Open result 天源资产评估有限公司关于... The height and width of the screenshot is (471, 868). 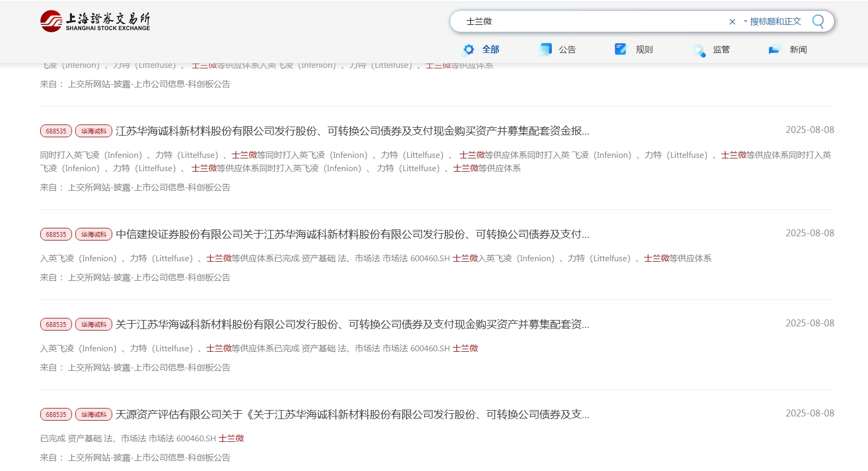(x=352, y=414)
